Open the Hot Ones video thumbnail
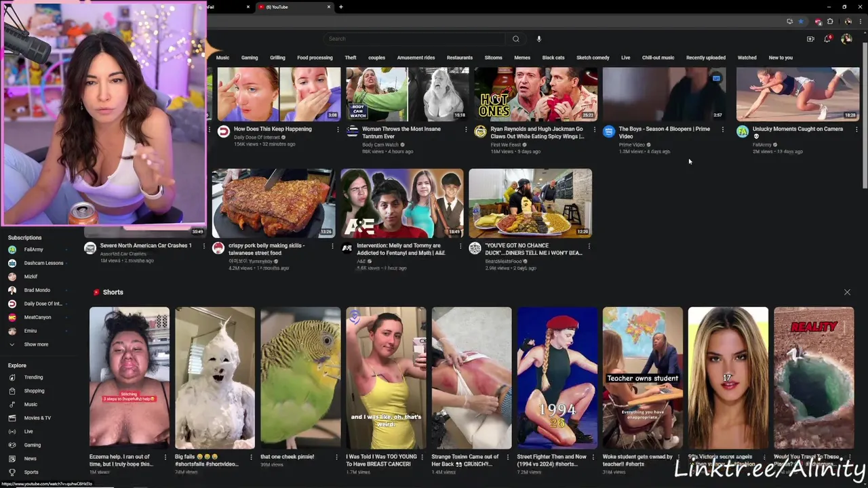868x488 pixels. coord(536,94)
